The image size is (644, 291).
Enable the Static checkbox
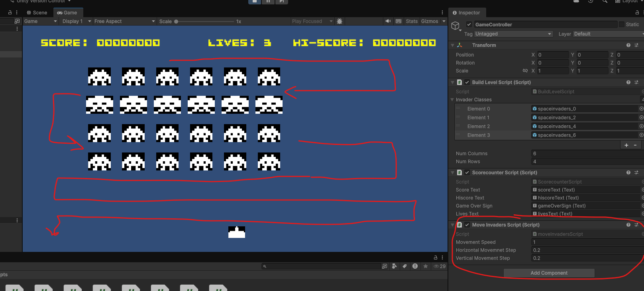621,24
